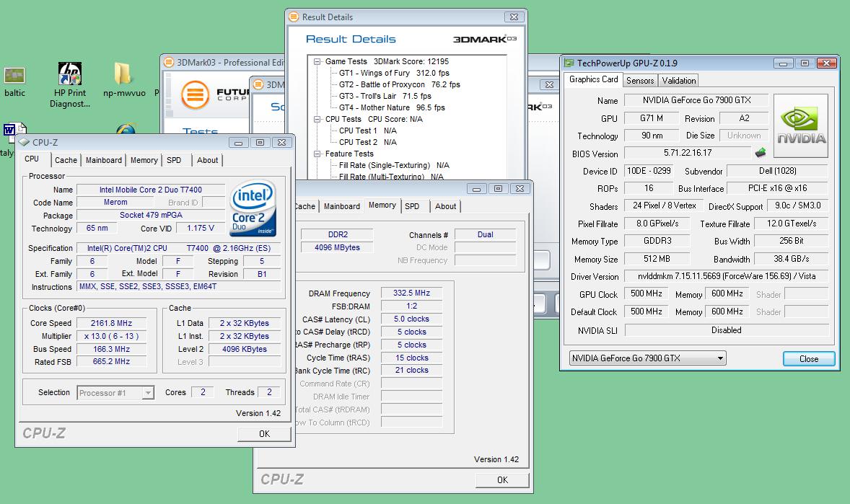Open the Memory tab in front CPU-Z
Viewport: 850px width, 504px height.
point(144,160)
